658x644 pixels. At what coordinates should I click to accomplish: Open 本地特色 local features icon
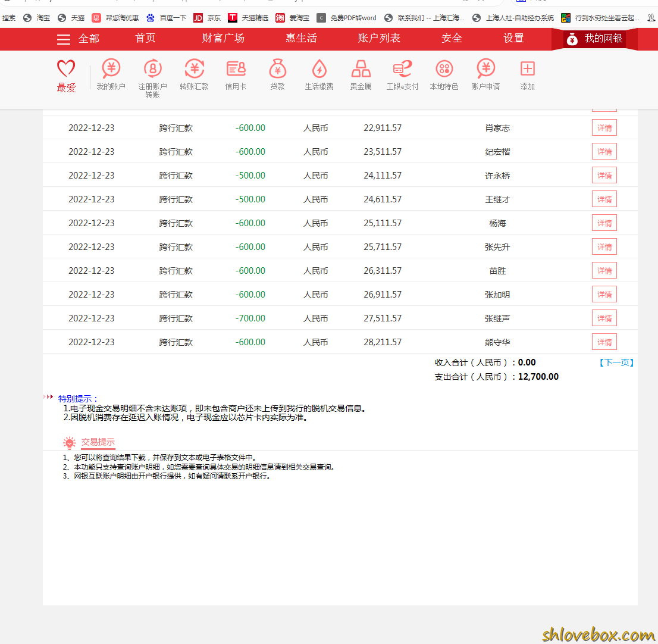(444, 68)
